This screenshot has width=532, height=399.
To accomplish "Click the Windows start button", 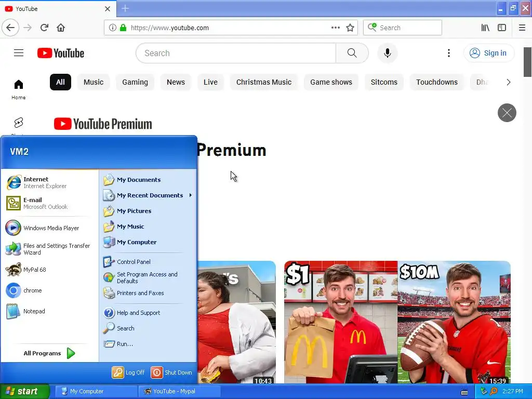I will pos(24,391).
